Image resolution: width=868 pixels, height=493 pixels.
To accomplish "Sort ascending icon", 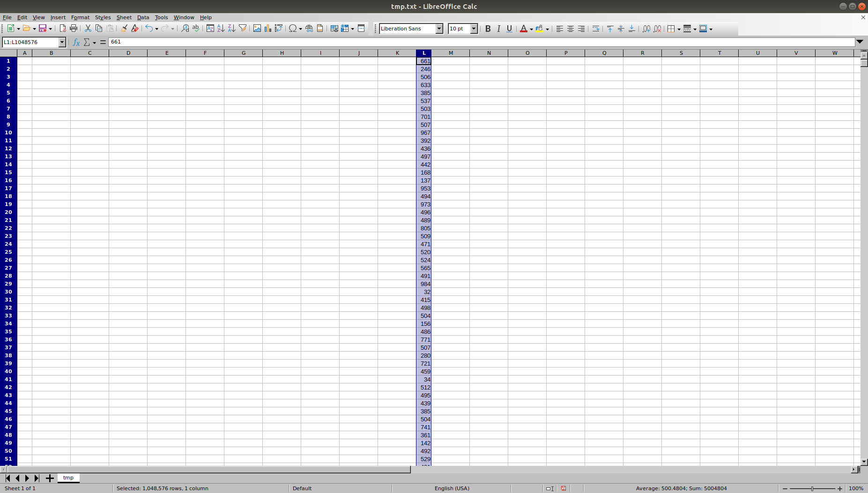I will click(x=221, y=29).
